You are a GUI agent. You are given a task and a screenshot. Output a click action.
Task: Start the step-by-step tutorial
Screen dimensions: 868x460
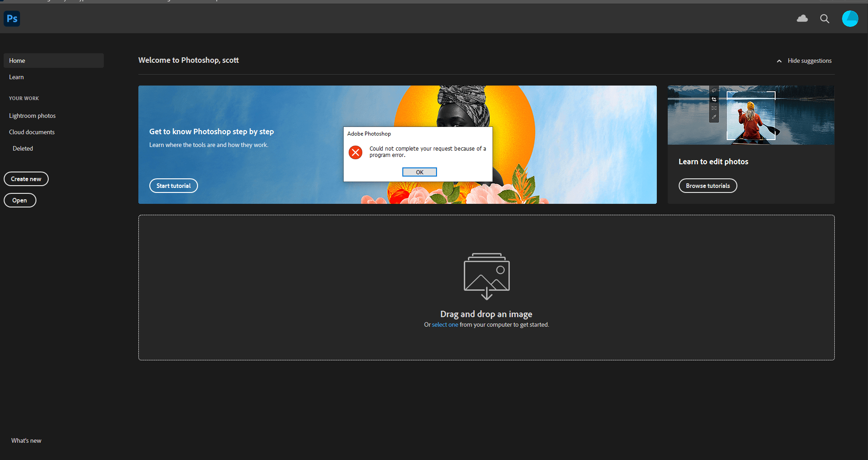click(173, 185)
